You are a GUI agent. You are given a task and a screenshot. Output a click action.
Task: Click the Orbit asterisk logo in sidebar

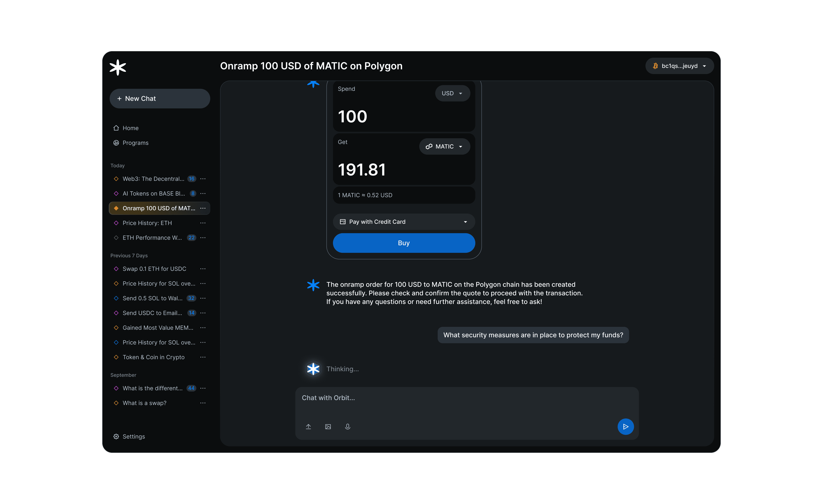coord(118,67)
